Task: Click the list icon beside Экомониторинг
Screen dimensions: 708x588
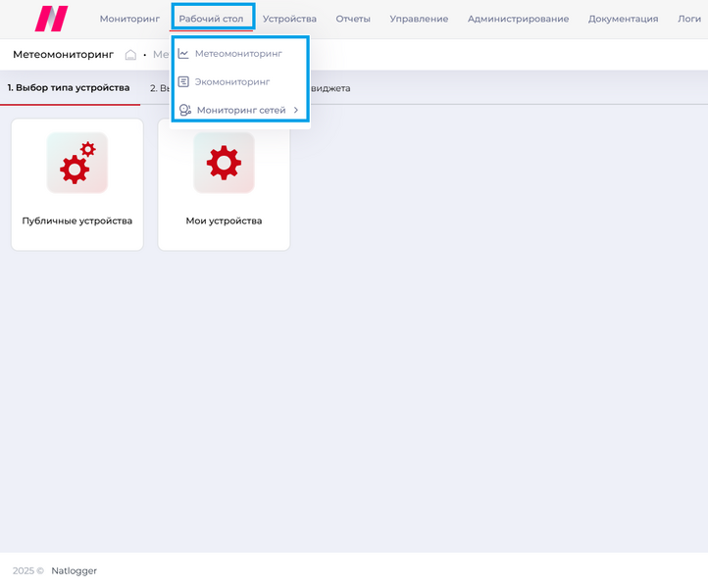Action: pos(183,81)
